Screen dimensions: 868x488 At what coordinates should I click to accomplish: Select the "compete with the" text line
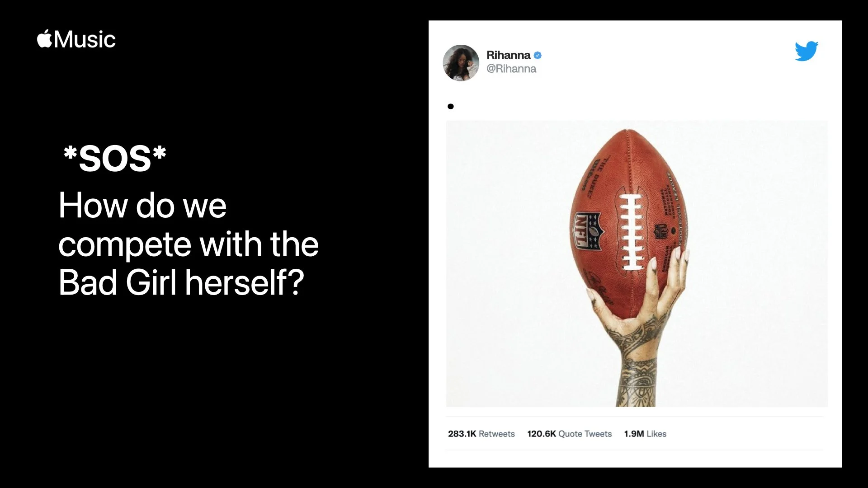click(189, 244)
